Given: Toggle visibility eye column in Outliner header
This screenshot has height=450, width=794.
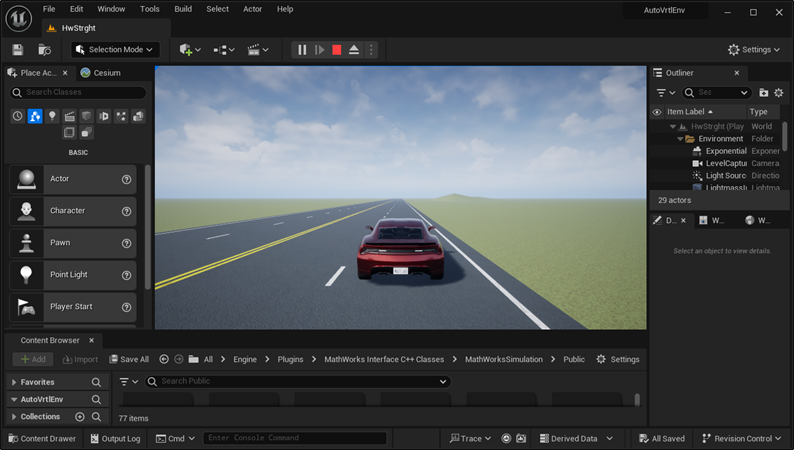Looking at the screenshot, I should (657, 112).
